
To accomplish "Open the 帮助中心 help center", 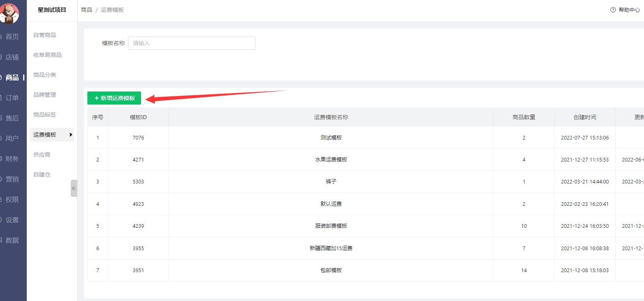I will pyautogui.click(x=625, y=10).
